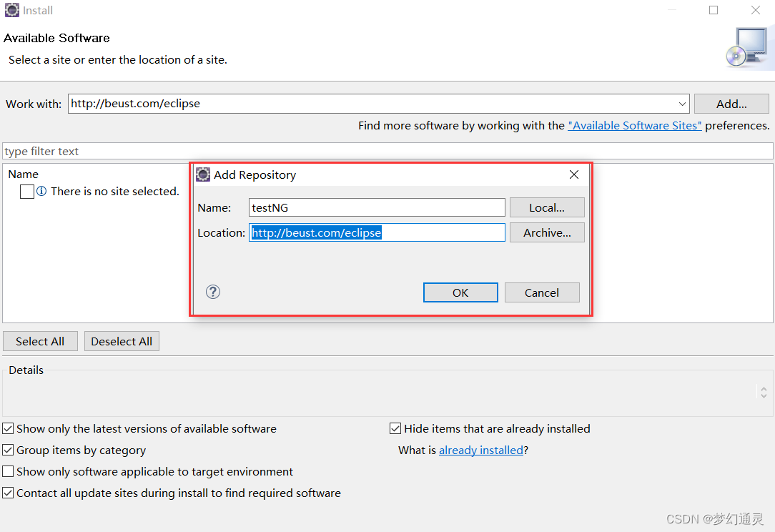Click Select All button
Screen dimensions: 775x532
(x=40, y=341)
